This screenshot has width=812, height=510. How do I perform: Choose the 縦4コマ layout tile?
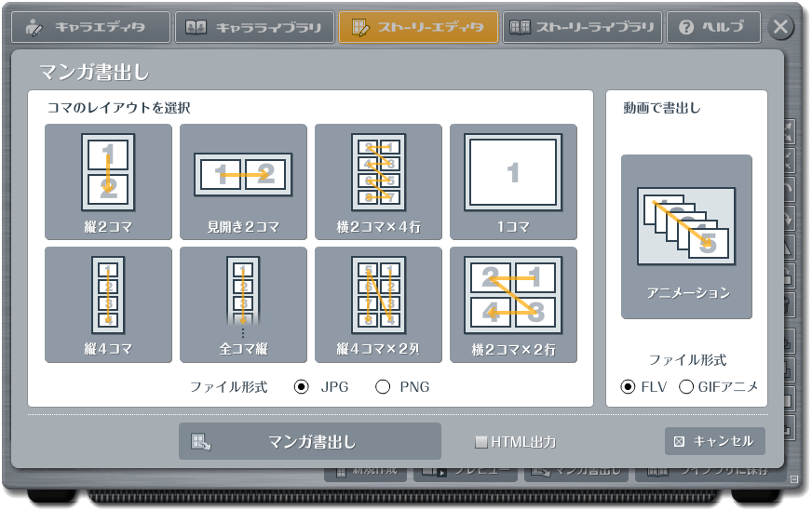108,304
